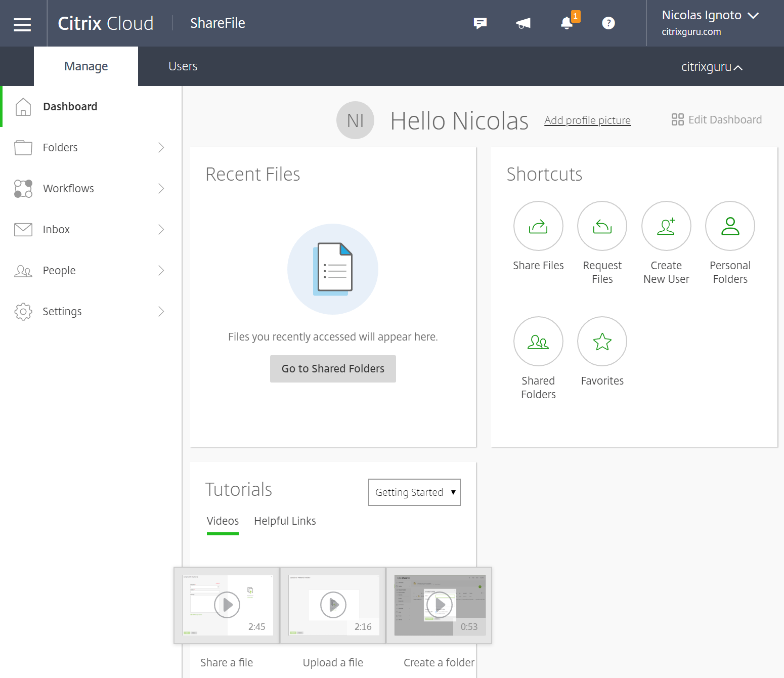Open the Create New User shortcut
This screenshot has height=678, width=784.
click(x=666, y=226)
